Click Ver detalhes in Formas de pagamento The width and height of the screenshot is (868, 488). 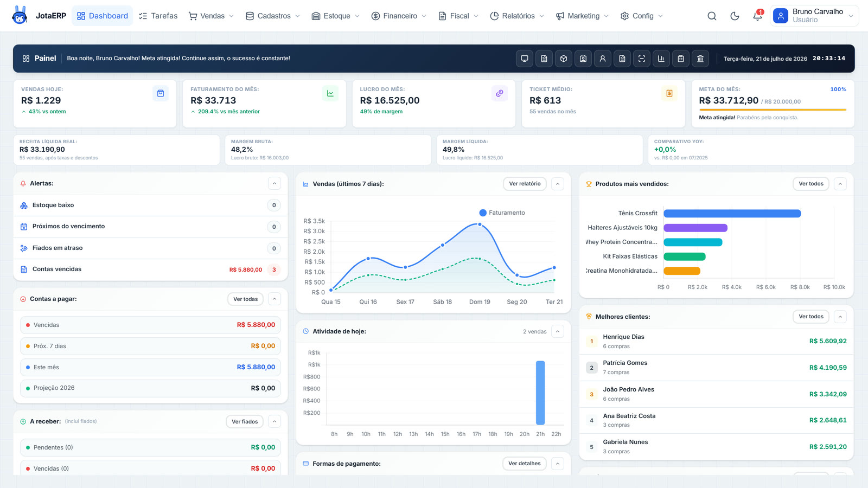524,464
